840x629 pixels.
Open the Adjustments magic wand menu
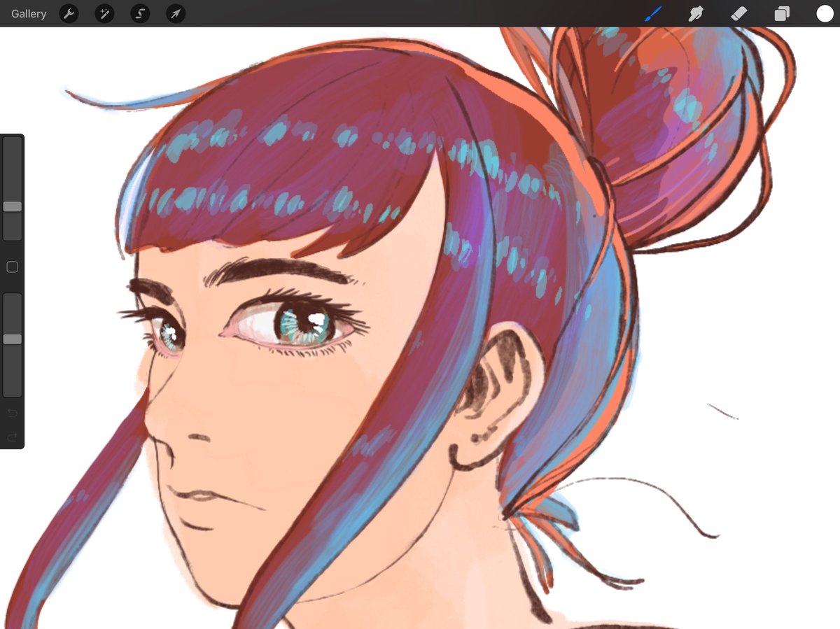tap(104, 13)
